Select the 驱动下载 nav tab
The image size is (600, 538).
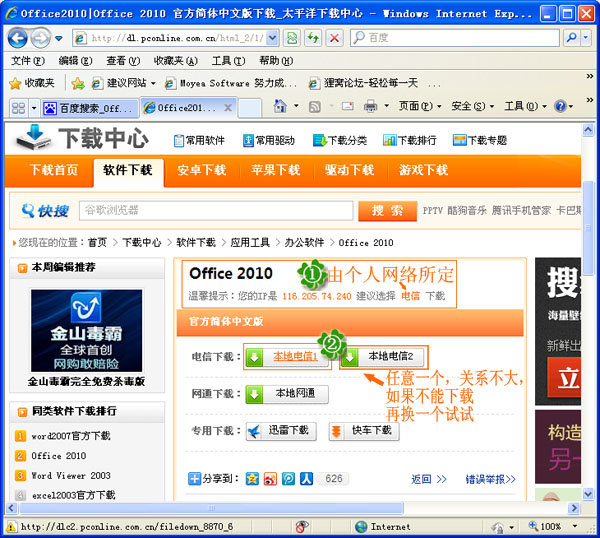coord(349,170)
